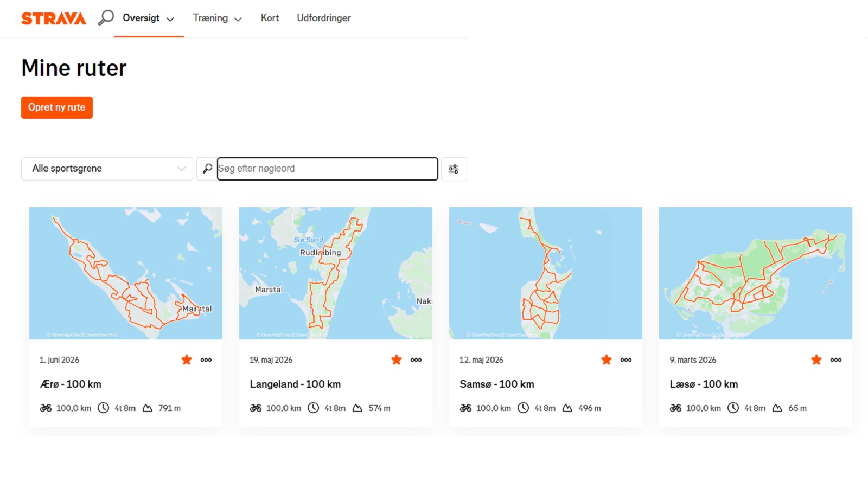Click clock icon on Samsø card
Screen dimensions: 868x488
tap(523, 408)
